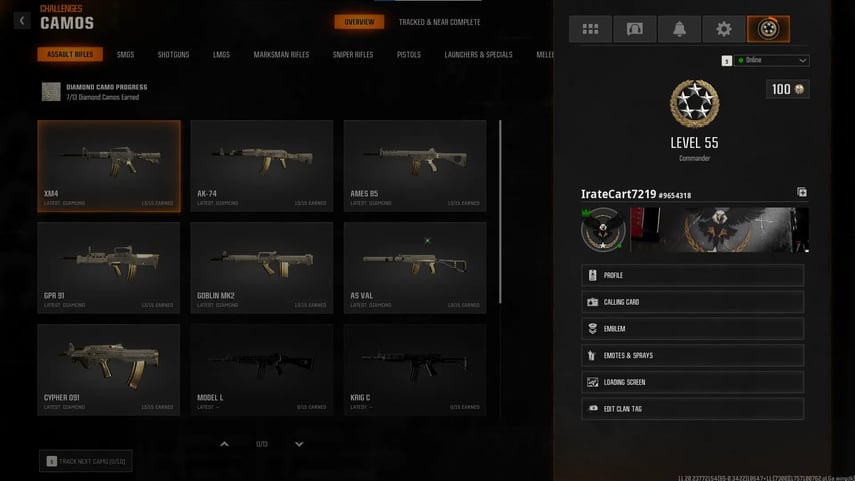The image size is (855, 481).
Task: Select the AS VAL weapon tile
Action: point(415,268)
